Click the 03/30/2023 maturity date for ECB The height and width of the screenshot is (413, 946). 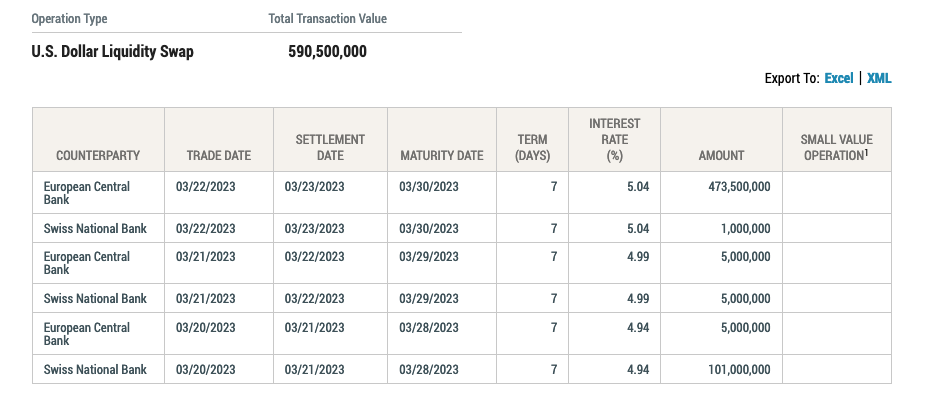[x=428, y=187]
